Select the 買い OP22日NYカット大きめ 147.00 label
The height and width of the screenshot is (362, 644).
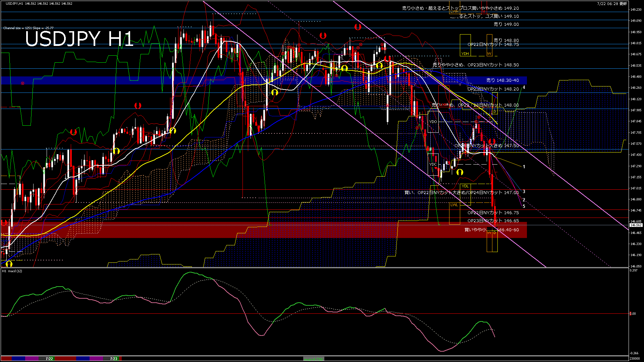coord(462,192)
